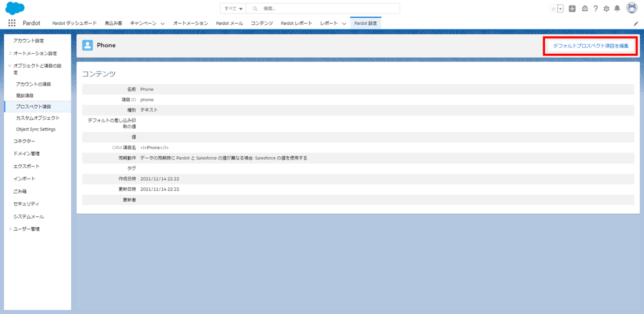Click the 同期動作 value text

[x=224, y=158]
